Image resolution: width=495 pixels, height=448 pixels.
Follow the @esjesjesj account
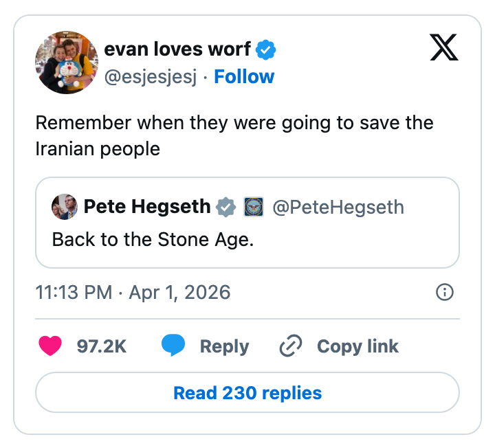(244, 76)
